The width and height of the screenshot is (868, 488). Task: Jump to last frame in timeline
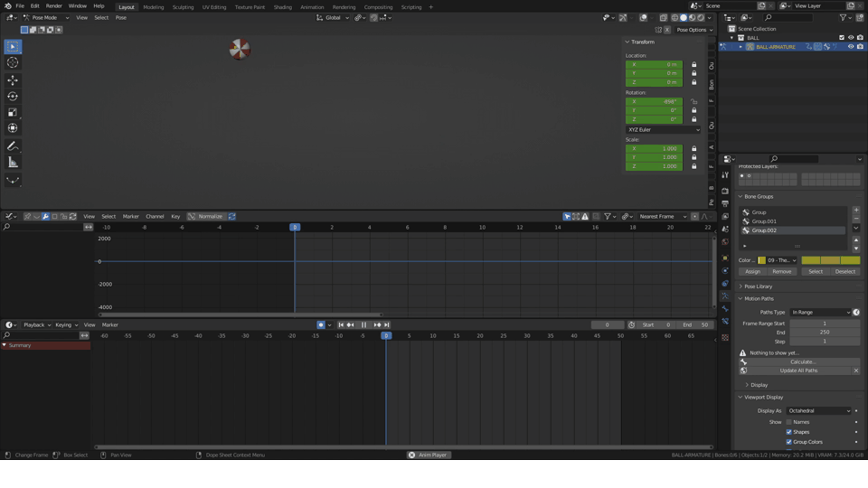[x=386, y=324]
